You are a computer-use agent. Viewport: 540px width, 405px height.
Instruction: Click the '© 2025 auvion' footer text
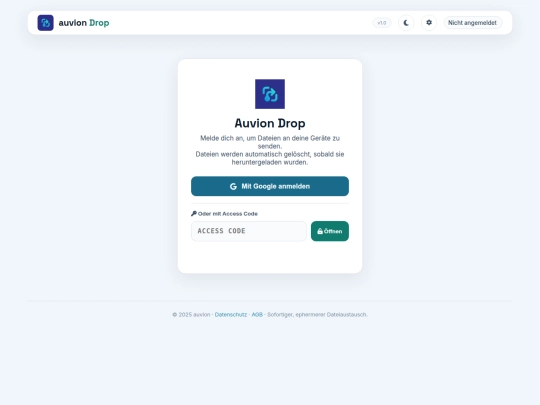[x=191, y=314]
